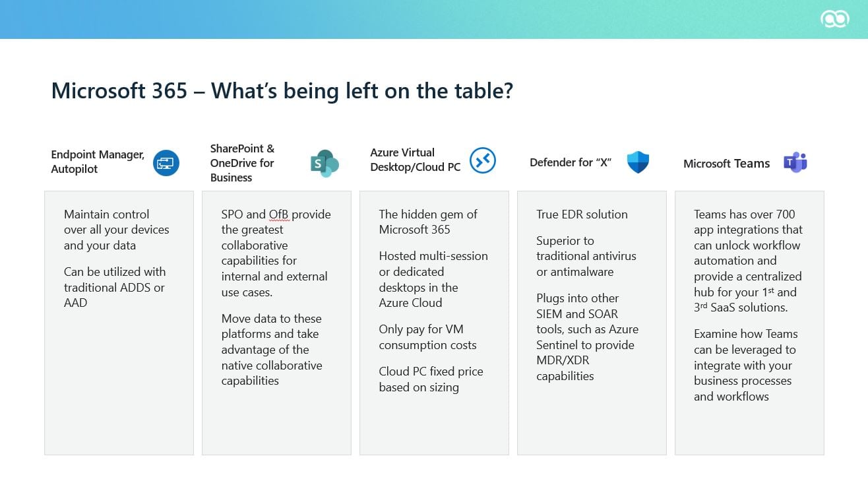This screenshot has height=487, width=868.
Task: Select the "Move data to these platforms" paragraph
Action: pyautogui.click(x=272, y=349)
